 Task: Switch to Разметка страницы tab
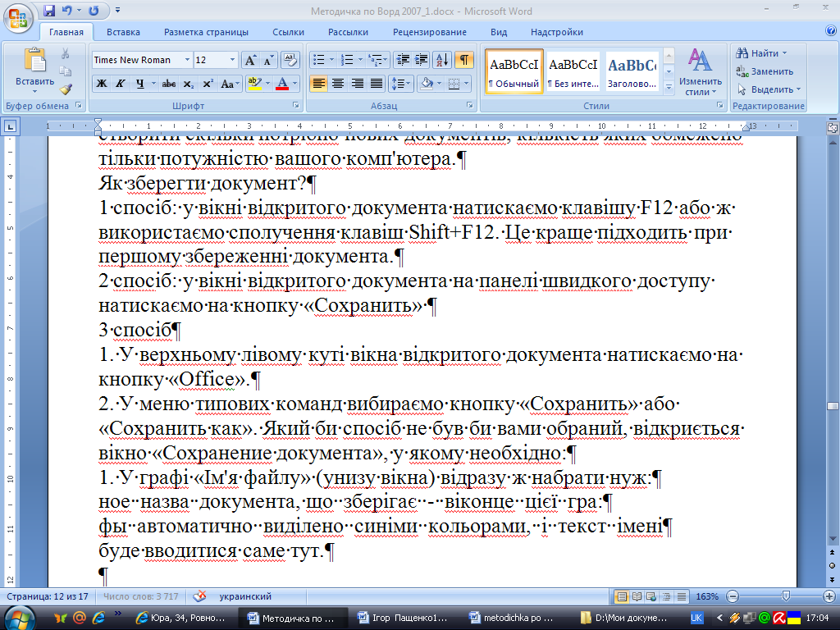[206, 32]
